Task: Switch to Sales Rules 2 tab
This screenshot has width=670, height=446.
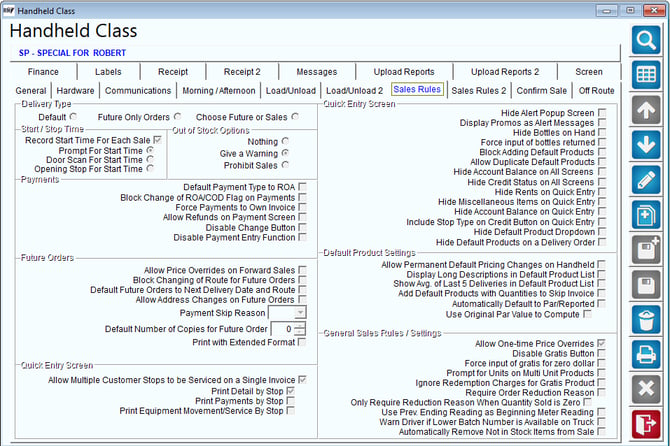Action: click(479, 91)
